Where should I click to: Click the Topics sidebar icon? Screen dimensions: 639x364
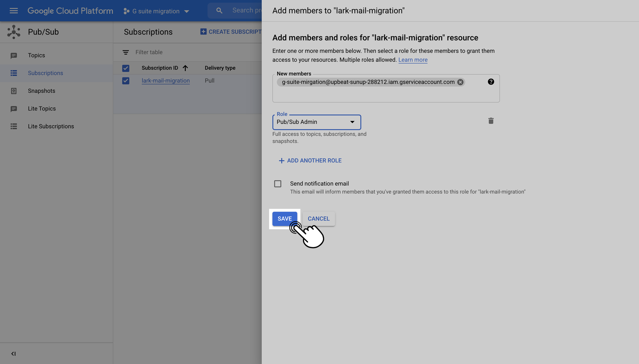[14, 55]
